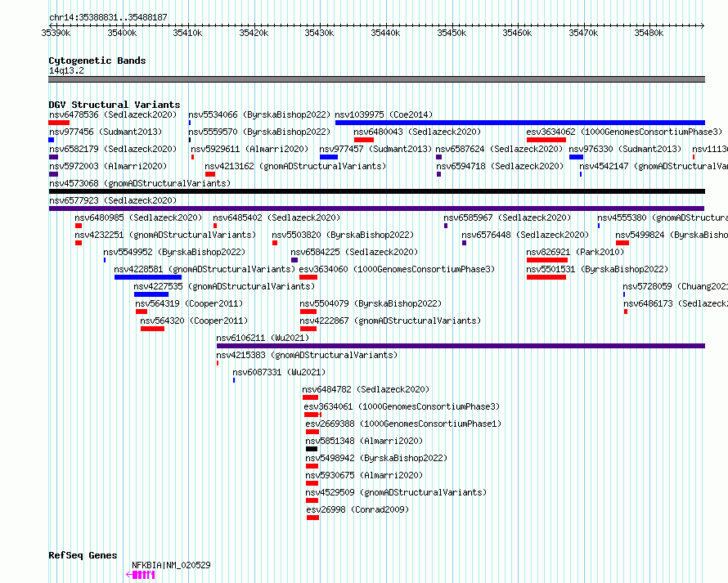Viewport: 728px width, 583px height.
Task: Click the Cytogenetic Bands track title
Action: [97, 61]
